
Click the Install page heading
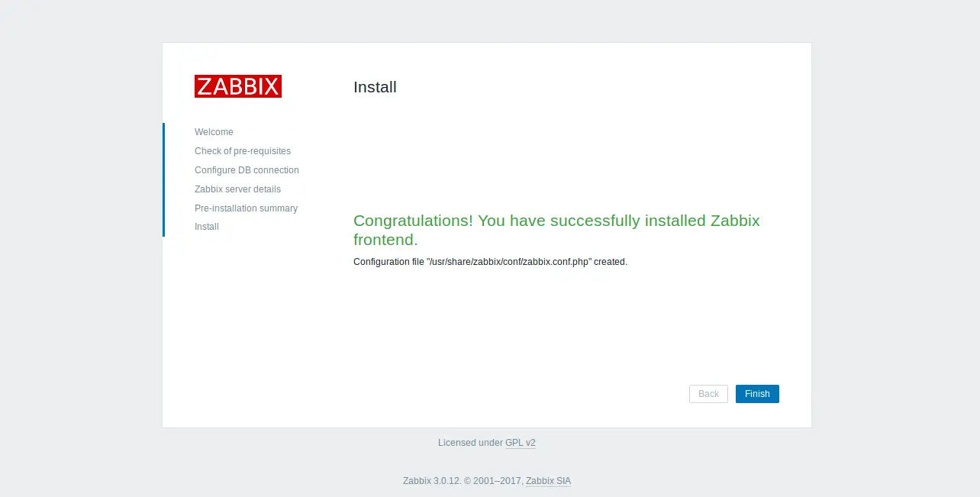(x=375, y=87)
